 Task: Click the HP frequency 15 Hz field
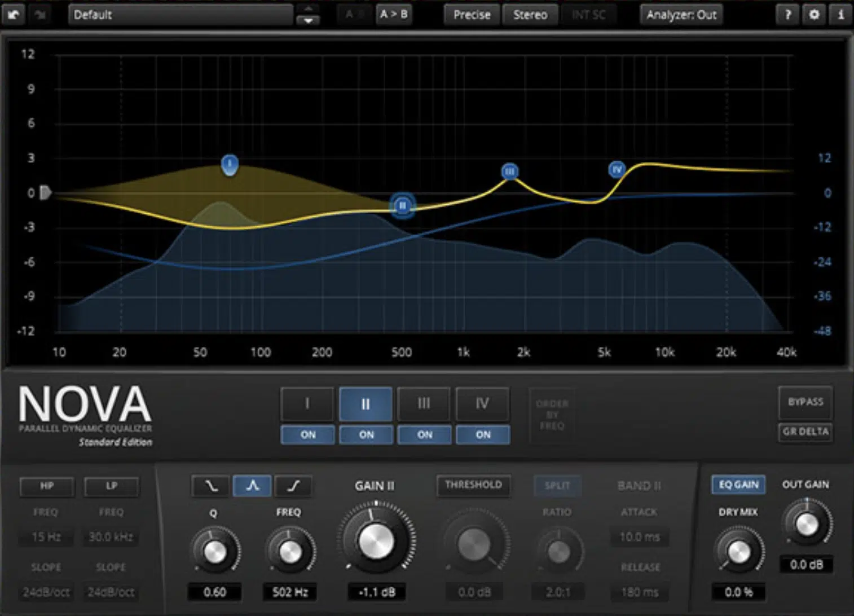tap(46, 537)
